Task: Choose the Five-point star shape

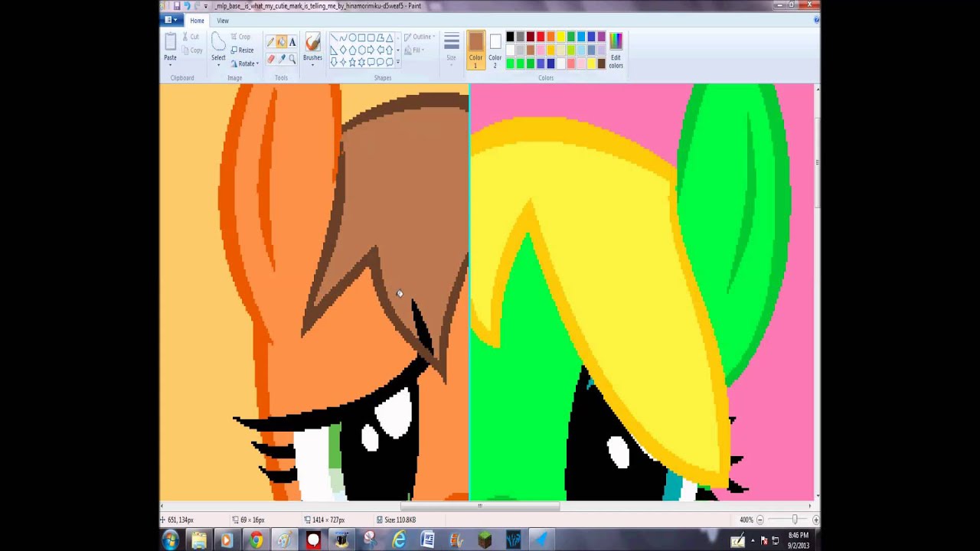Action: [x=352, y=62]
